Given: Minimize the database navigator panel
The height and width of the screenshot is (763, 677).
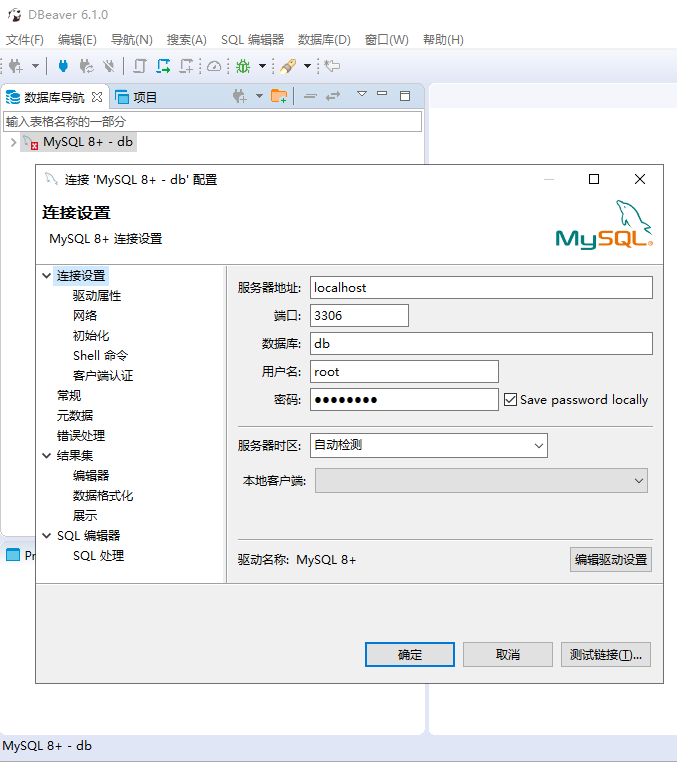Looking at the screenshot, I should click(382, 93).
